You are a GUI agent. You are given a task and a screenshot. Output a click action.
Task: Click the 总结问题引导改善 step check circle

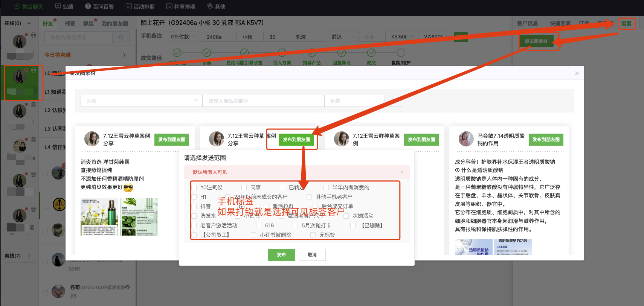point(244,53)
